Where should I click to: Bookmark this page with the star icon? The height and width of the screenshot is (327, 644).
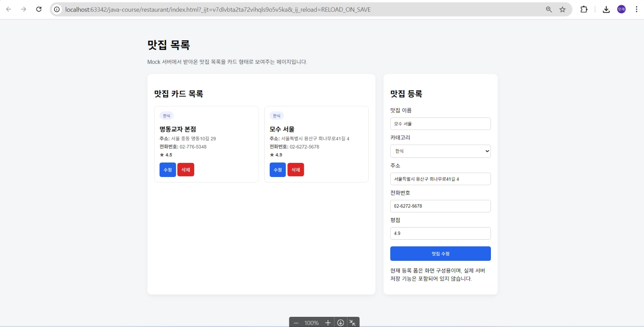[563, 9]
